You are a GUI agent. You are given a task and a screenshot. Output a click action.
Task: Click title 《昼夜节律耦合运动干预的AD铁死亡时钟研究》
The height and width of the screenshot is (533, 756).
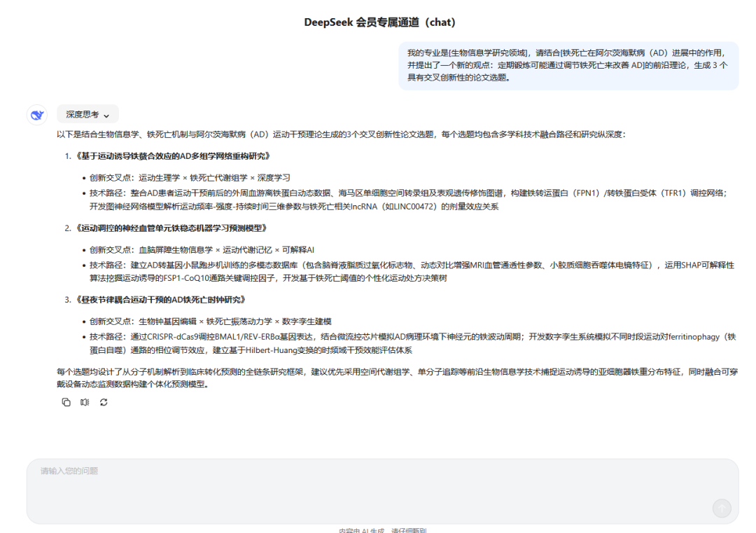coord(160,300)
